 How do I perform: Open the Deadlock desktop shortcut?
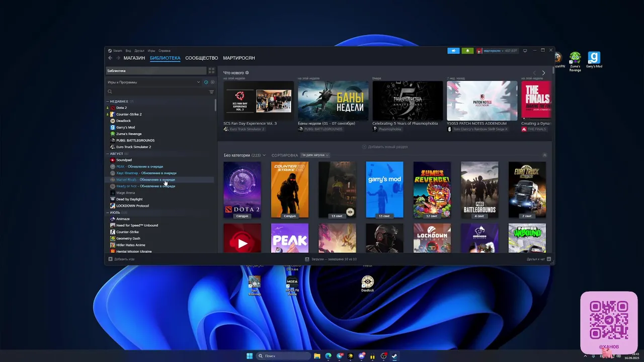(368, 284)
